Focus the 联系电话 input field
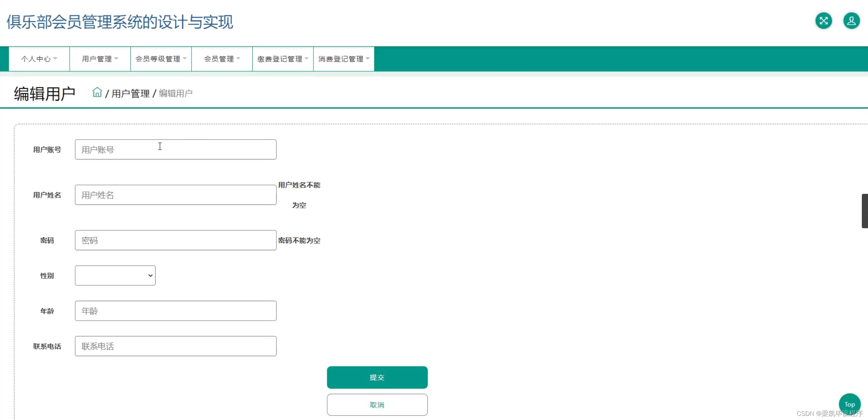This screenshot has height=420, width=868. 175,346
